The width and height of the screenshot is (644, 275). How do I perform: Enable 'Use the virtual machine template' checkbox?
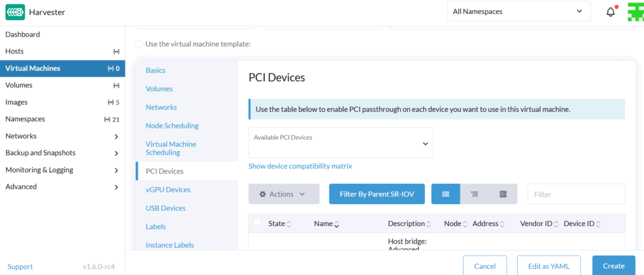click(x=140, y=44)
